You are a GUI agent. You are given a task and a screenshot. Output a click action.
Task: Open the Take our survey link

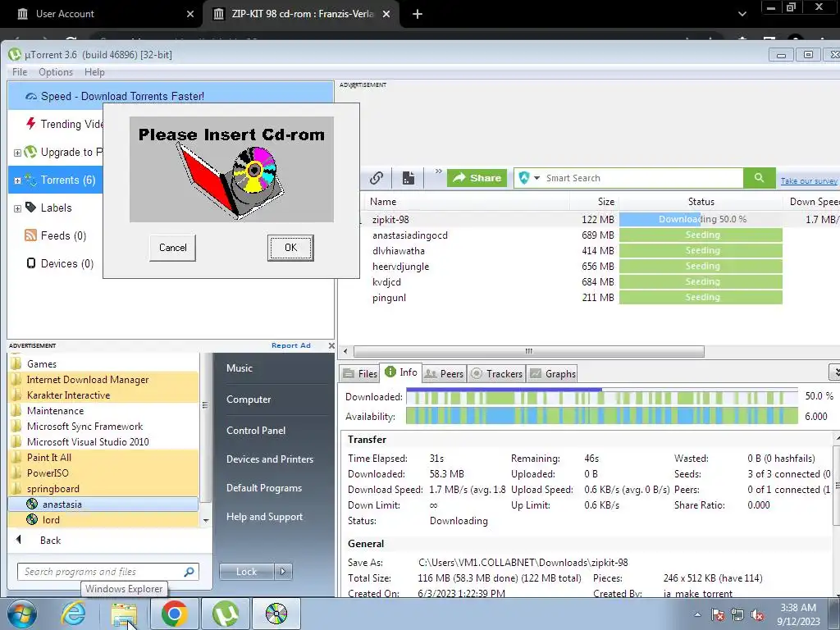(x=808, y=181)
